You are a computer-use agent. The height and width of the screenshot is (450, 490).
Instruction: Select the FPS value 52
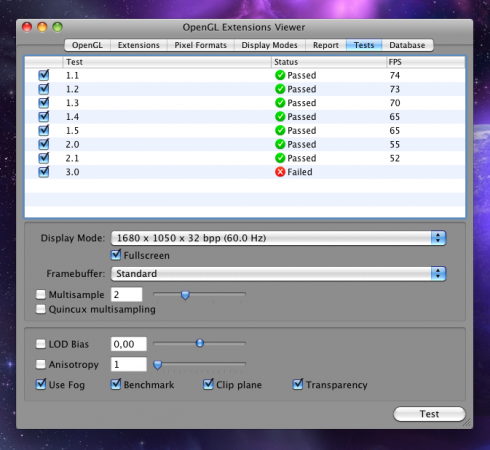click(x=395, y=158)
